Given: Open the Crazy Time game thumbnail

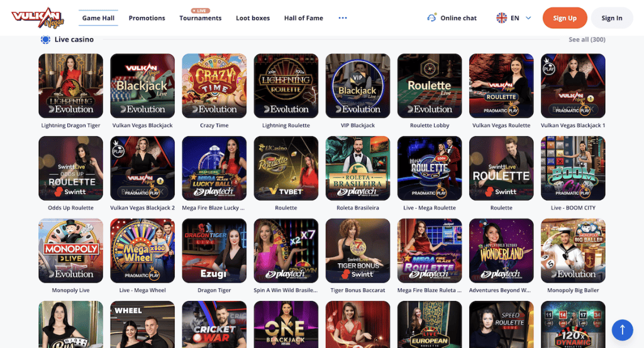Looking at the screenshot, I should tap(214, 86).
